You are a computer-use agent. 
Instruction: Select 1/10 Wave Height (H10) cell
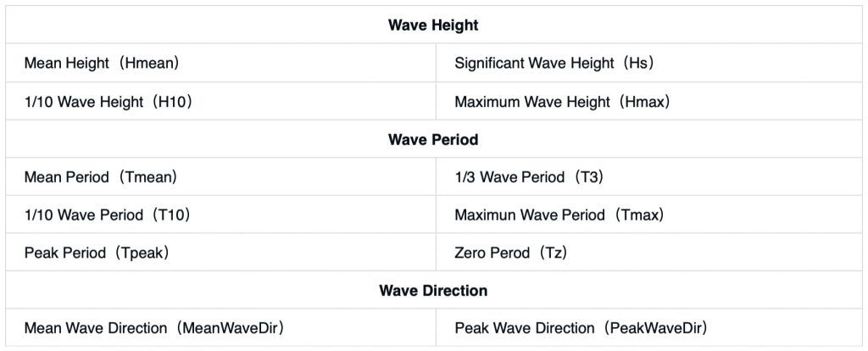[108, 102]
